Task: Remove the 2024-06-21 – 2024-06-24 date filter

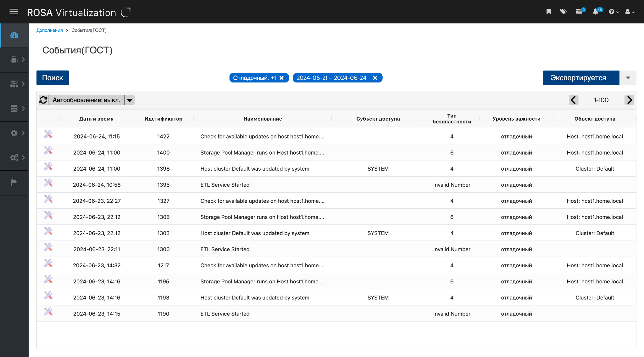Action: point(375,78)
